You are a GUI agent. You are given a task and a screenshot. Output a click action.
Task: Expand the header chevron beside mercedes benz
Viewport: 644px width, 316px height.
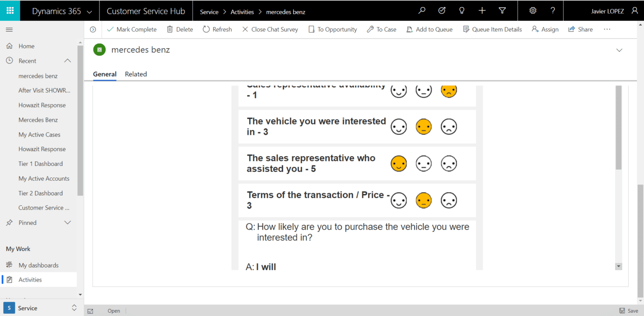tap(619, 50)
